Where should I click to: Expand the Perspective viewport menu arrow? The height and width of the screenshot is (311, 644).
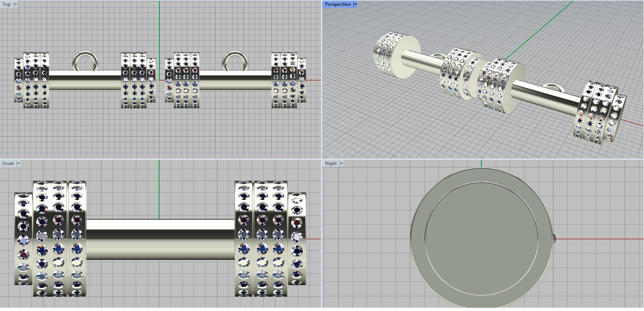click(355, 4)
